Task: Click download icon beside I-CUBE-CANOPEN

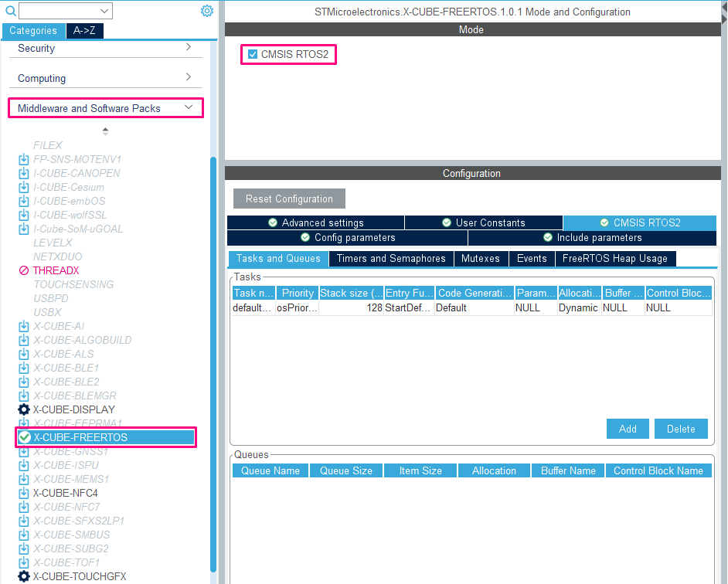Action: (24, 174)
